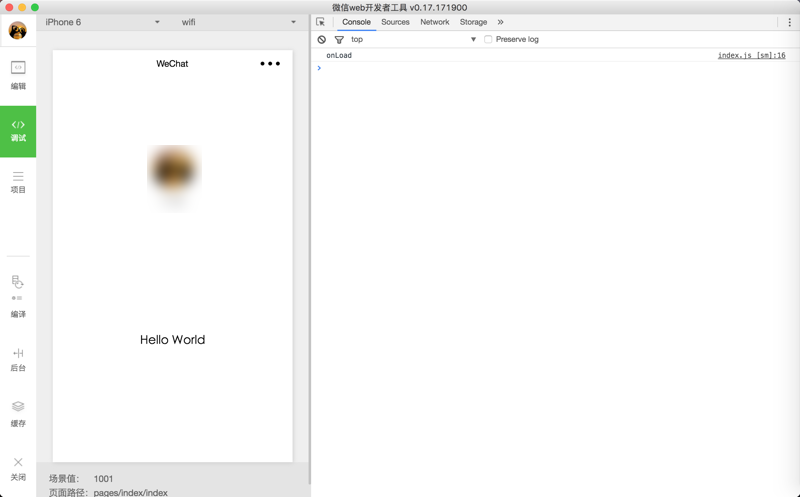Select the 调试 (debug) sidebar item
Viewport: 800px width, 497px height.
pyautogui.click(x=18, y=131)
